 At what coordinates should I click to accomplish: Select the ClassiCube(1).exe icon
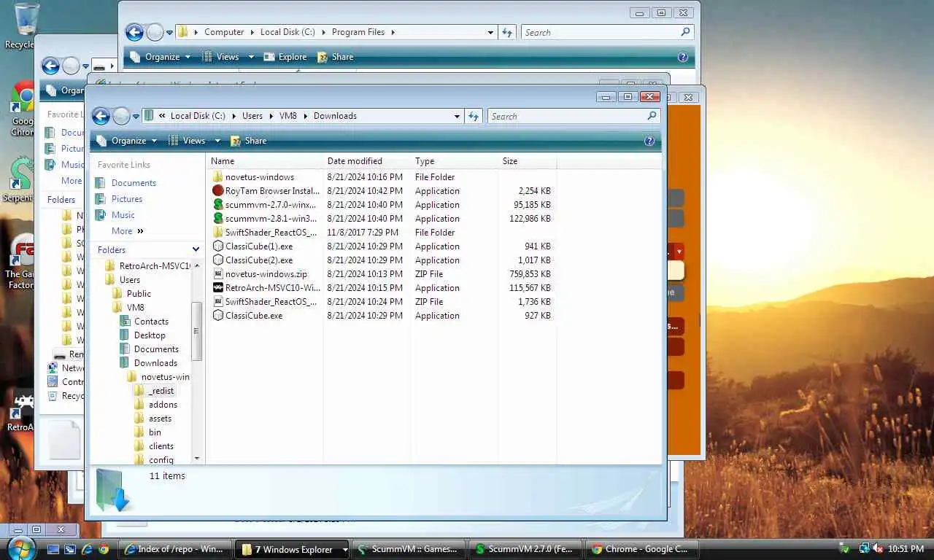217,246
